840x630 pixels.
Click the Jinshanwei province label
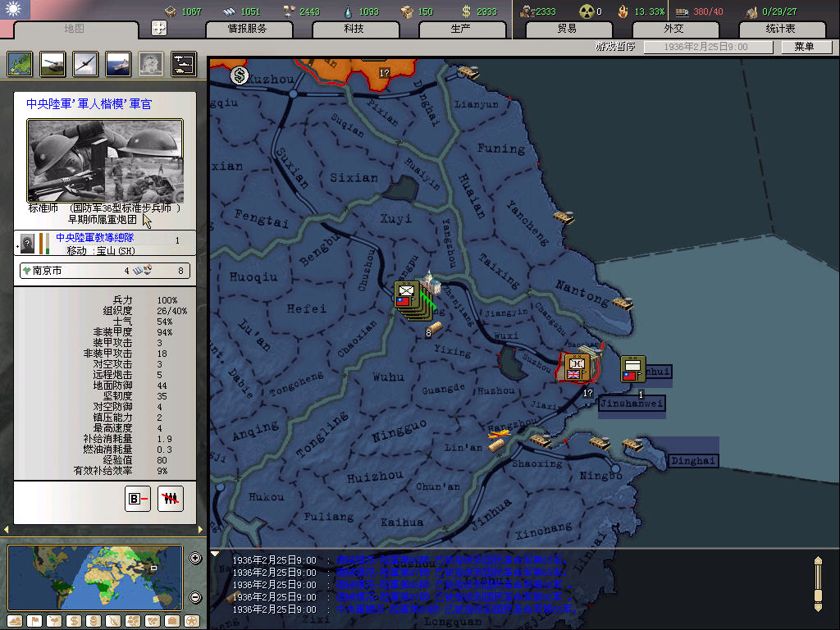pyautogui.click(x=632, y=403)
